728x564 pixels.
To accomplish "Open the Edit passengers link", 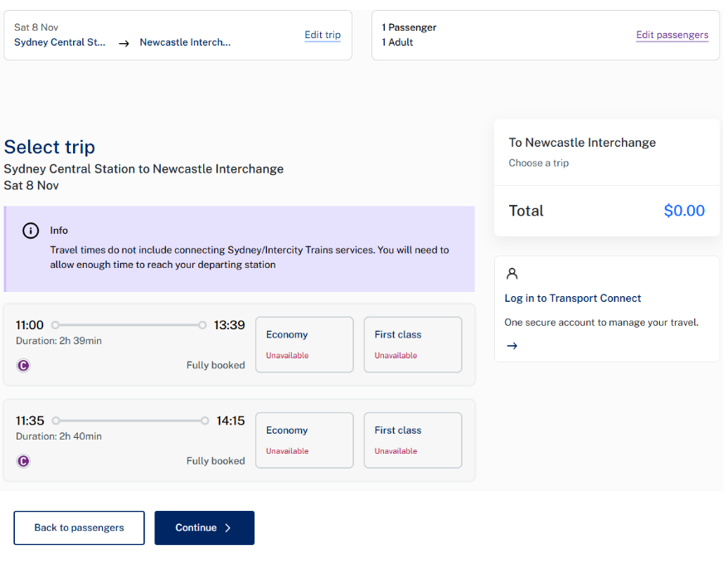I will pos(672,35).
